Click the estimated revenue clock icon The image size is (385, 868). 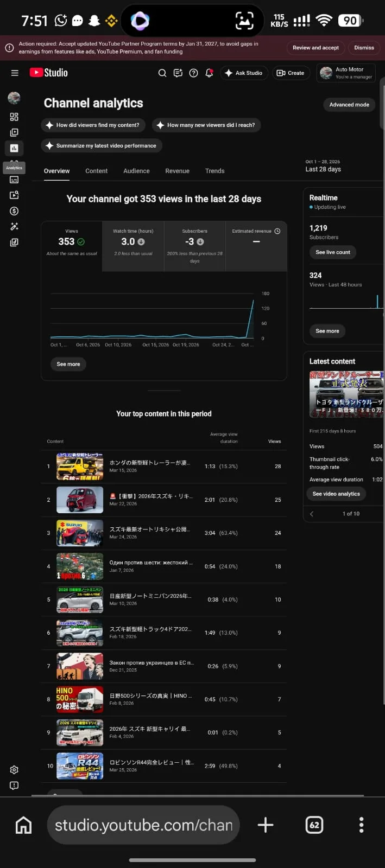pyautogui.click(x=277, y=231)
